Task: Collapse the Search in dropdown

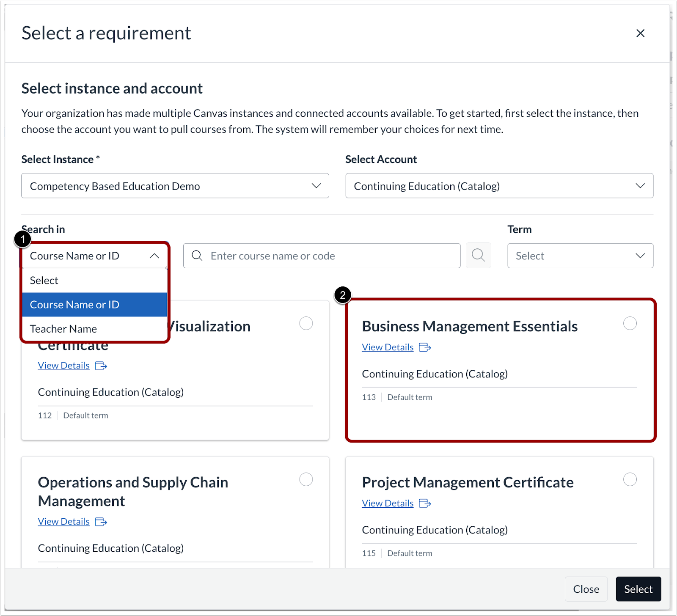Action: coord(155,256)
